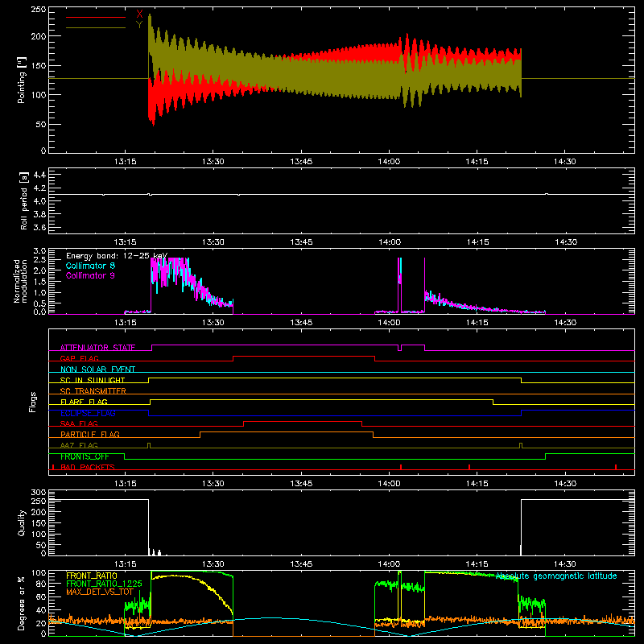
Task: Select the 'Pointing' y-axis label
Action: (22, 80)
